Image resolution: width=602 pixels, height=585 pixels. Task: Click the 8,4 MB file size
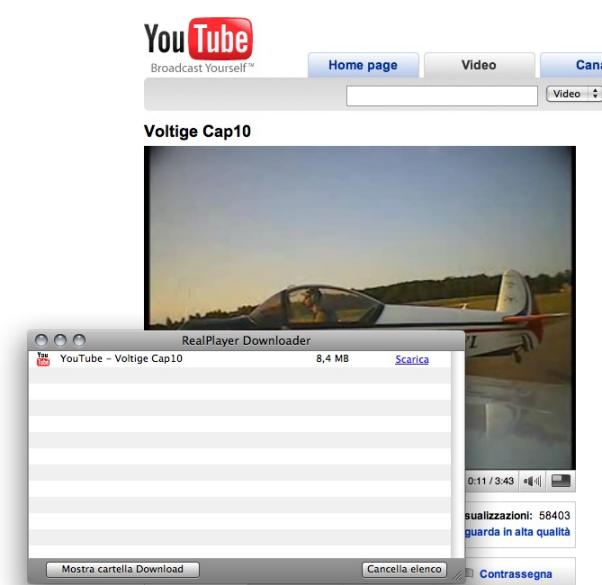click(332, 359)
